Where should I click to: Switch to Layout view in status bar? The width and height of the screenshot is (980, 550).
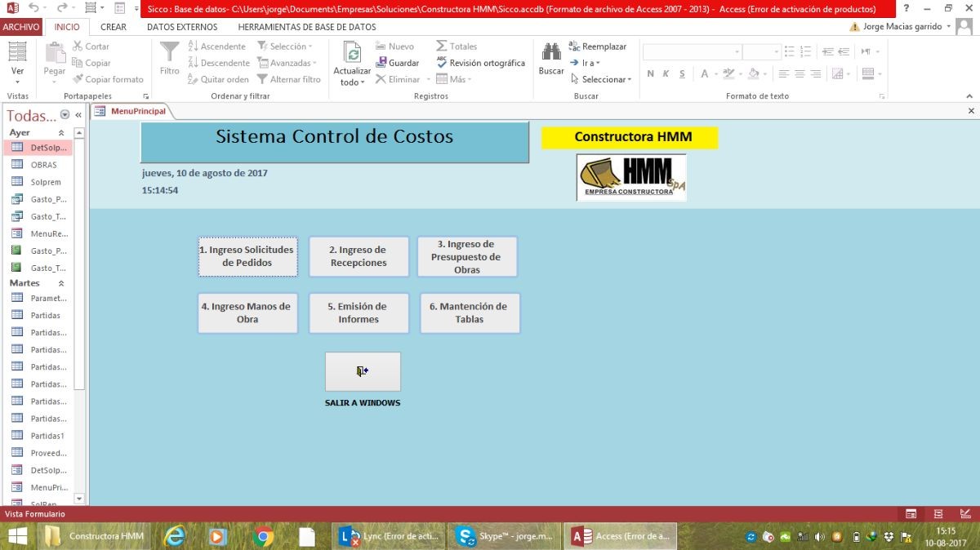[x=938, y=514]
